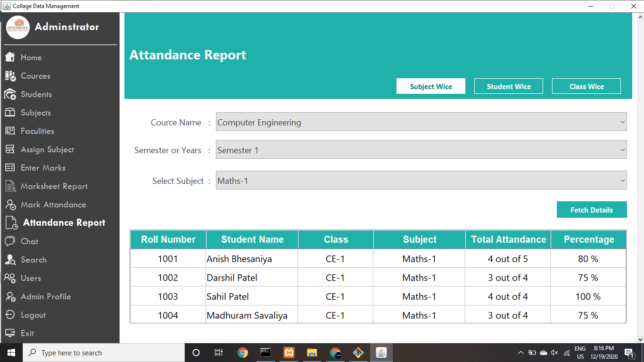Image resolution: width=644 pixels, height=362 pixels.
Task: Click the Class column header
Action: [336, 239]
